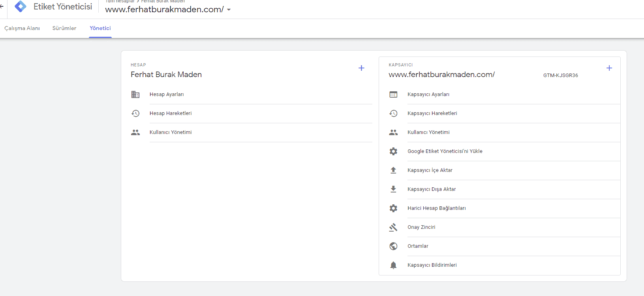Click the Hesap Hareketleri history icon
Image resolution: width=644 pixels, height=296 pixels.
click(x=135, y=113)
